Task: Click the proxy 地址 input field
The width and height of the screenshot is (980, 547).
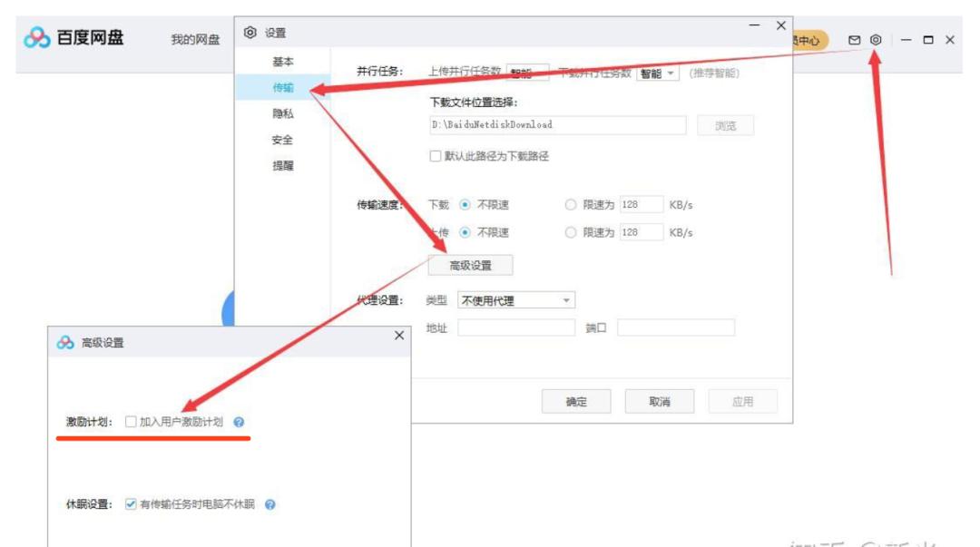Action: coord(516,327)
